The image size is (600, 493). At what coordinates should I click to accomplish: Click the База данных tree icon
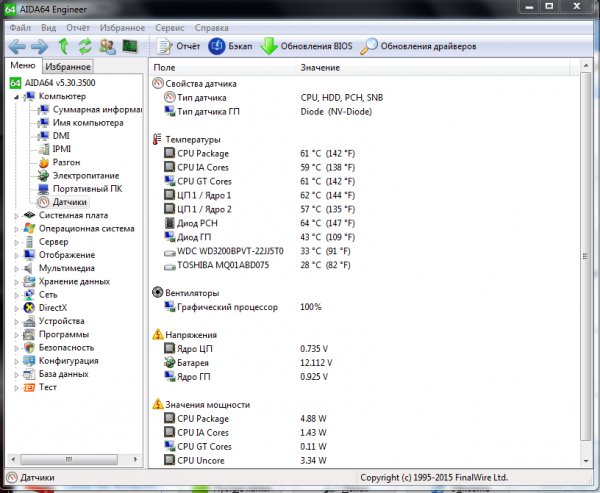(29, 374)
